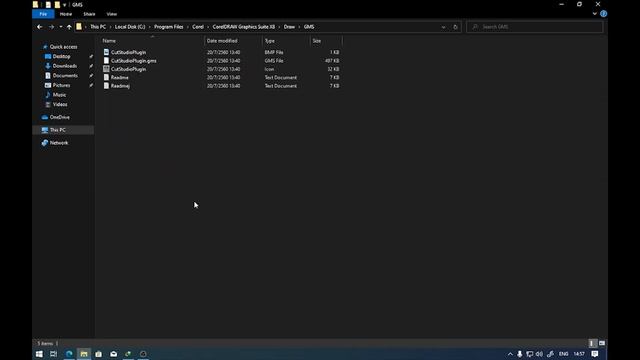Select This PC in navigation pane

point(58,130)
